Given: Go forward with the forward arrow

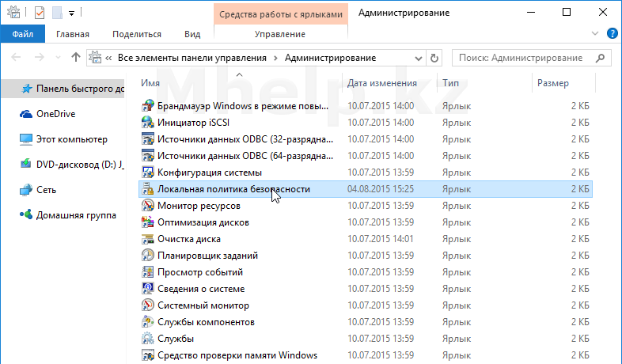Looking at the screenshot, I should pos(40,58).
